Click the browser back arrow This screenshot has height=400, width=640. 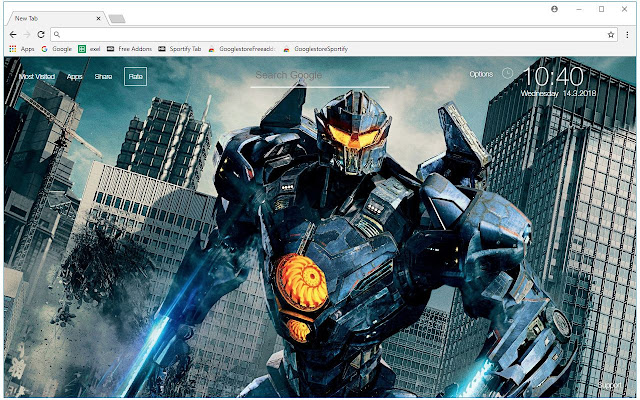pos(13,35)
